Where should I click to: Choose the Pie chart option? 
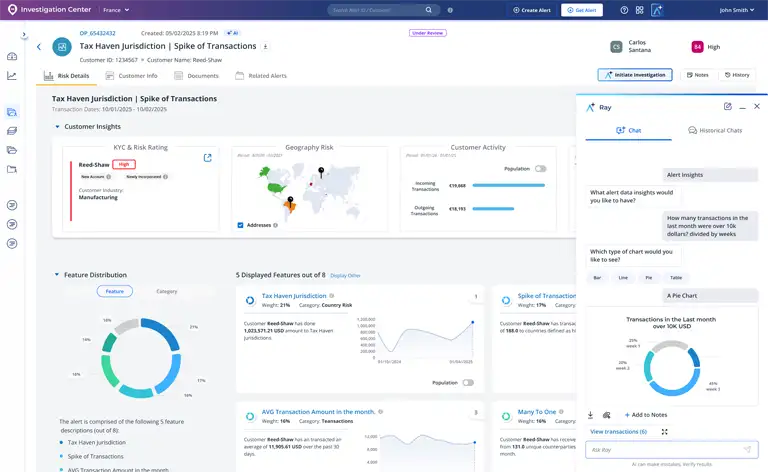pos(648,278)
